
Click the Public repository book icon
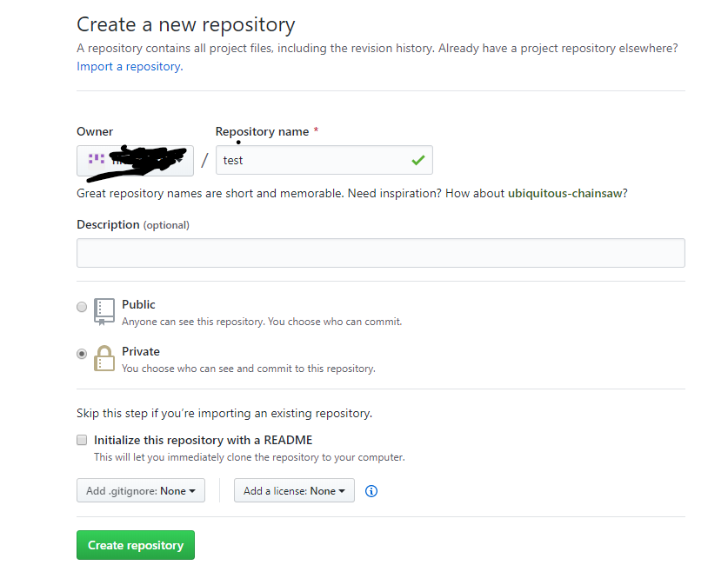click(104, 311)
